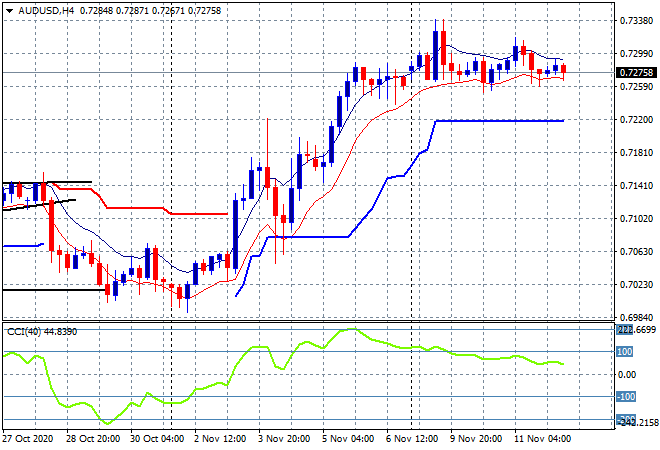
Task: Click the 3 Nov 20:00 time label
Action: point(284,439)
